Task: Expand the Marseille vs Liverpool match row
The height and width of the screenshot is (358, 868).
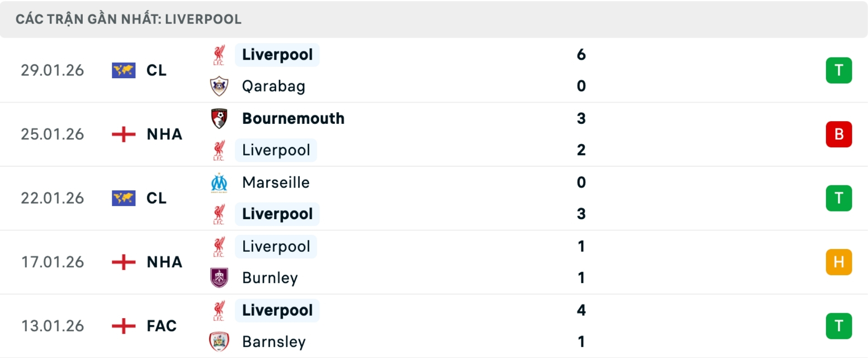Action: (x=434, y=198)
